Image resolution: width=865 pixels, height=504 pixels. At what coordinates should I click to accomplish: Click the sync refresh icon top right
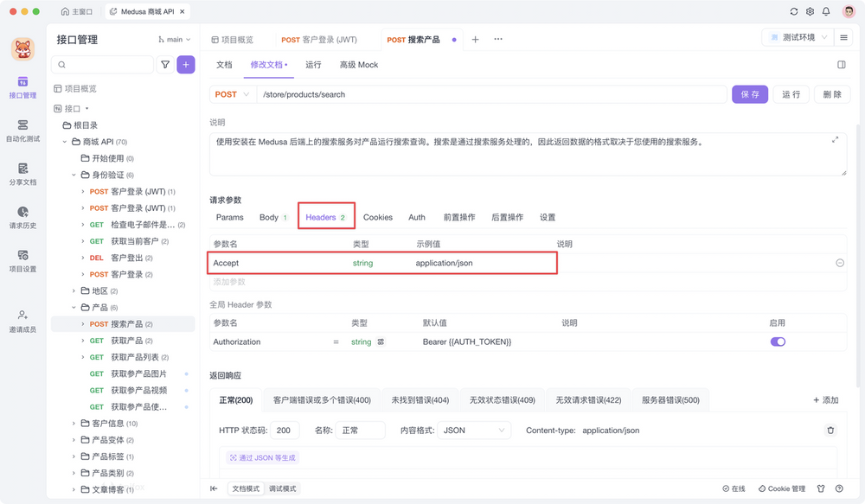click(x=793, y=11)
